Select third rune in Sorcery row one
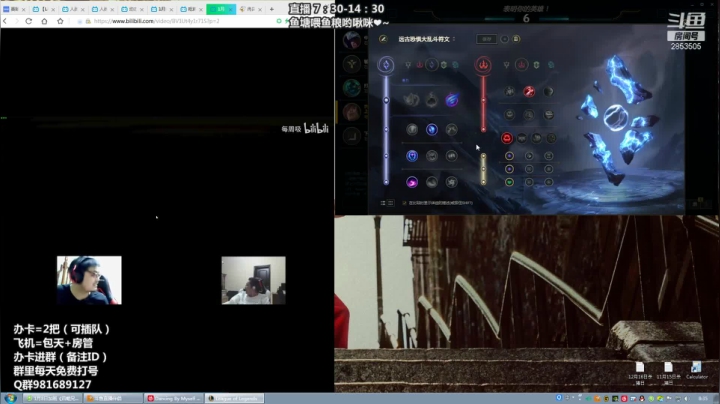 coord(452,129)
